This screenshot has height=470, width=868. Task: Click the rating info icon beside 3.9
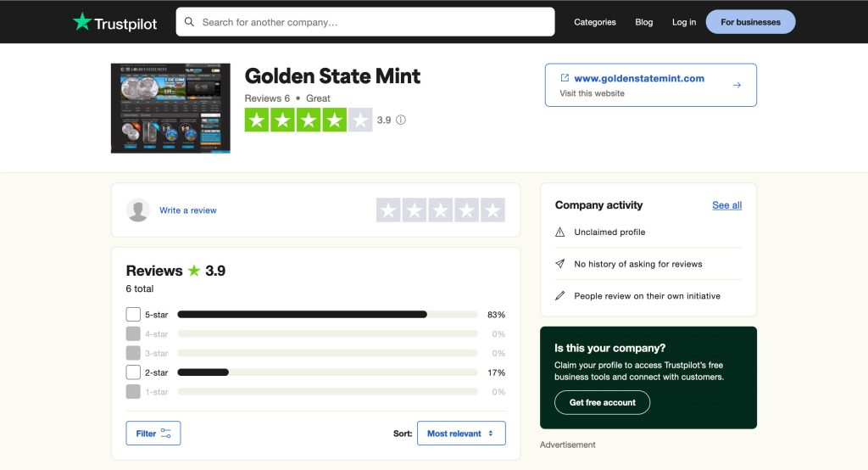click(401, 120)
